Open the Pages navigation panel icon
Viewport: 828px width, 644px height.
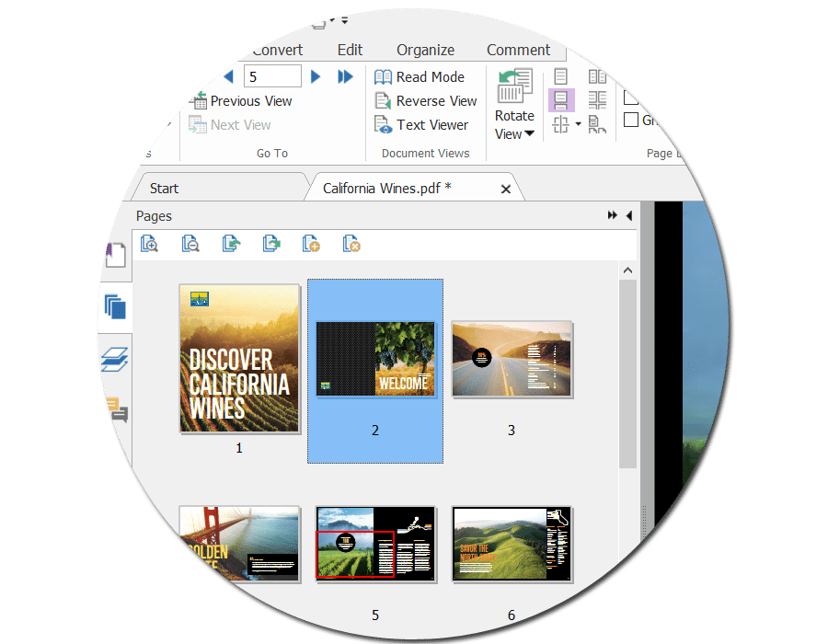[115, 307]
